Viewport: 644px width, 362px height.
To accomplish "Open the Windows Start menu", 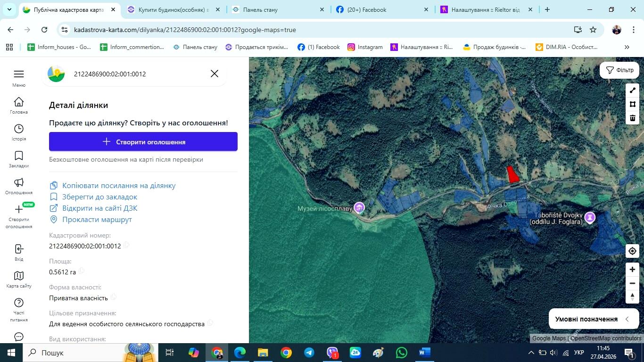I will pyautogui.click(x=11, y=353).
